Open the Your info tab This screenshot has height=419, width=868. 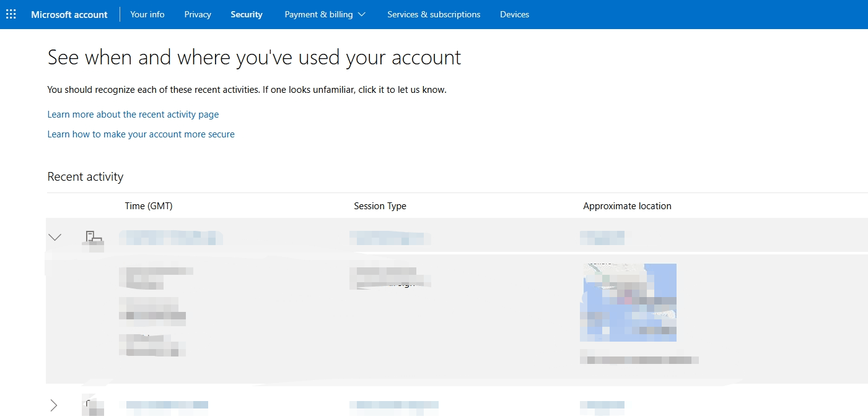(x=147, y=14)
